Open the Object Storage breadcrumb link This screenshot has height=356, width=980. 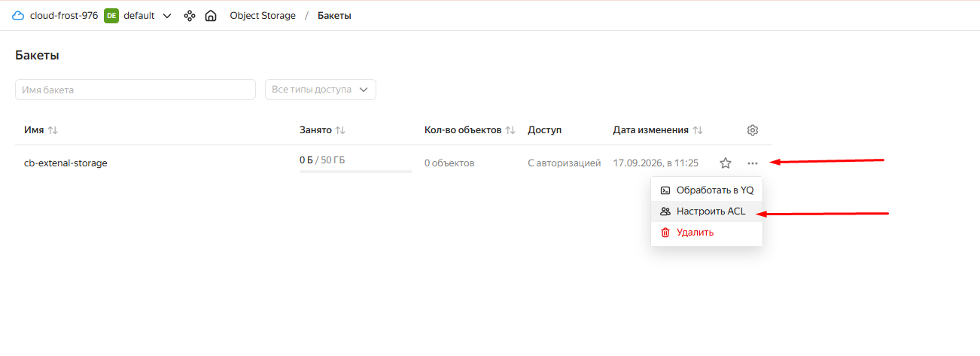[x=263, y=16]
